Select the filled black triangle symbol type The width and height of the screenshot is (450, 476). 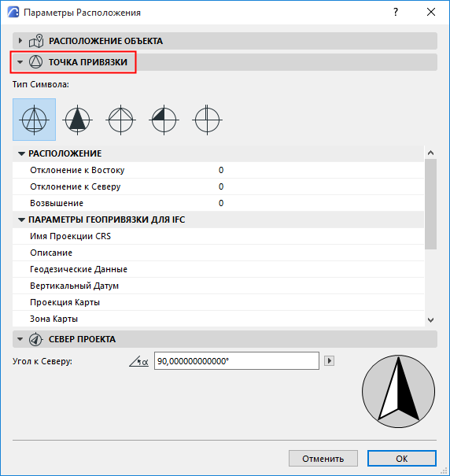(77, 120)
